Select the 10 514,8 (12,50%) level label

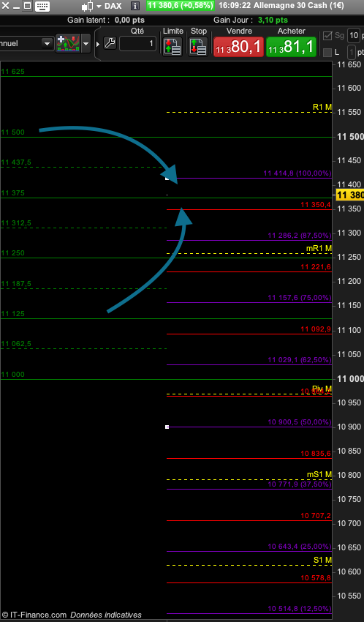[x=300, y=609]
